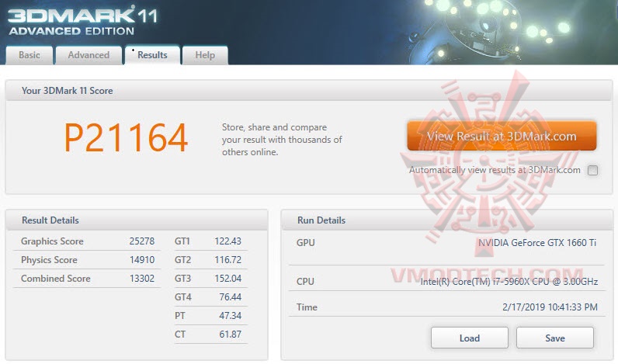Click the Load button
The image size is (618, 364).
pyautogui.click(x=470, y=338)
